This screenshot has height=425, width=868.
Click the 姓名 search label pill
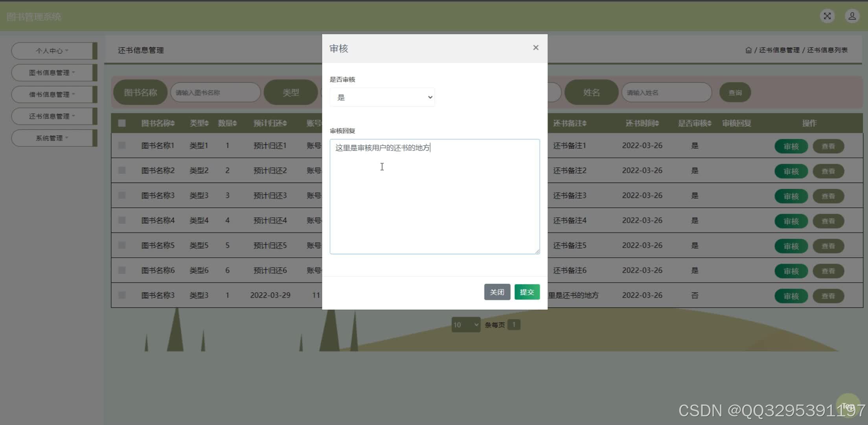pyautogui.click(x=591, y=92)
